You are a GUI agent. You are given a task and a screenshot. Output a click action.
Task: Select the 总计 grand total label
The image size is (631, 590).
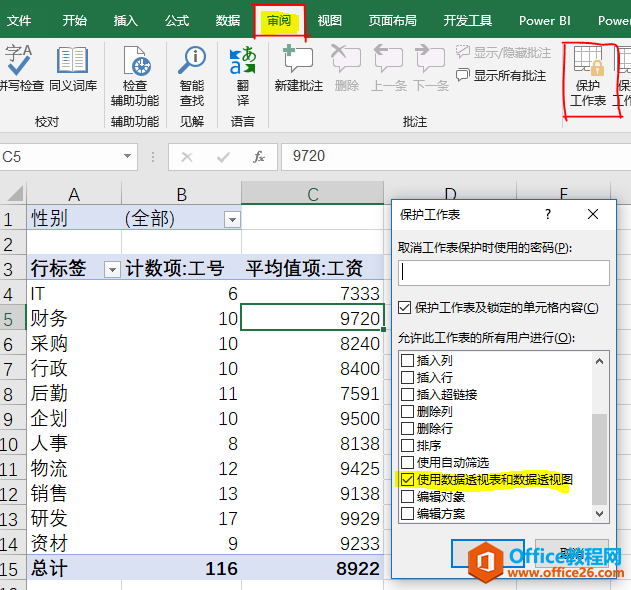[74, 568]
